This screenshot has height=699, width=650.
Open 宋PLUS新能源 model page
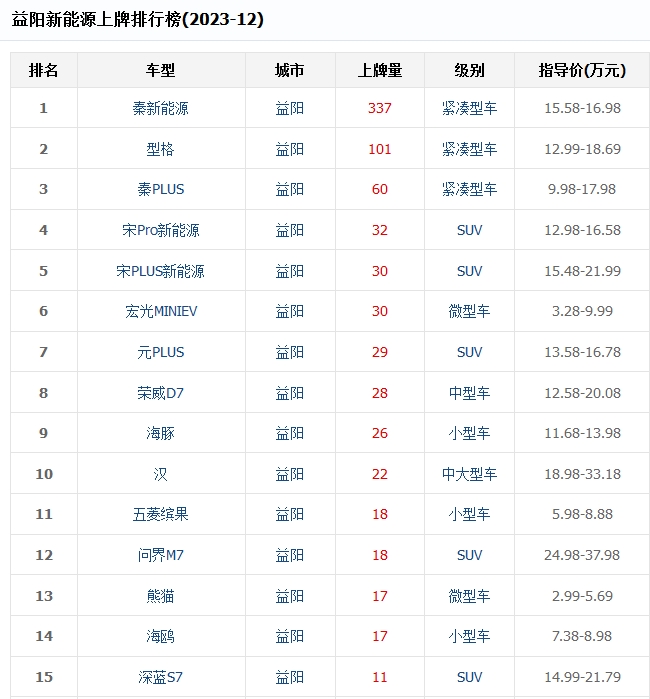160,271
